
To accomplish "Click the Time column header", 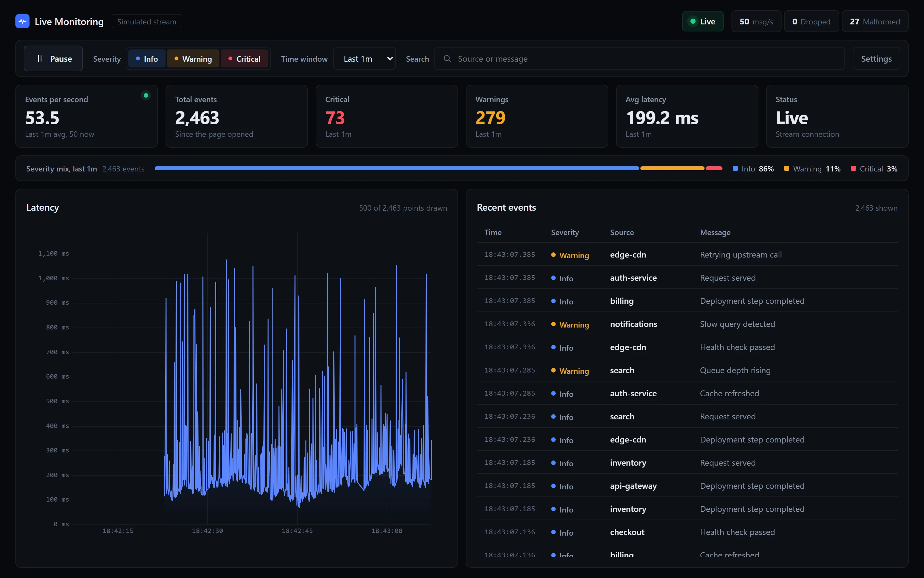I will point(493,232).
